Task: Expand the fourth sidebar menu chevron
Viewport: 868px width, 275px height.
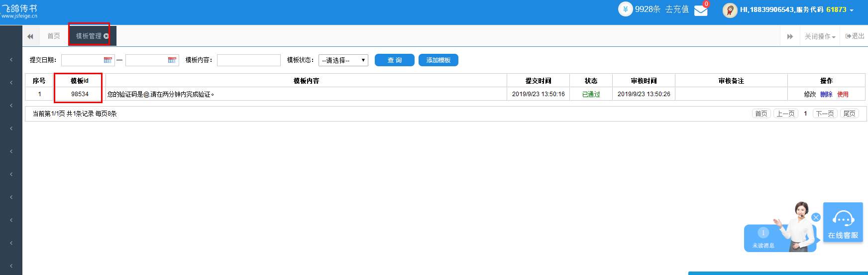Action: [x=11, y=129]
